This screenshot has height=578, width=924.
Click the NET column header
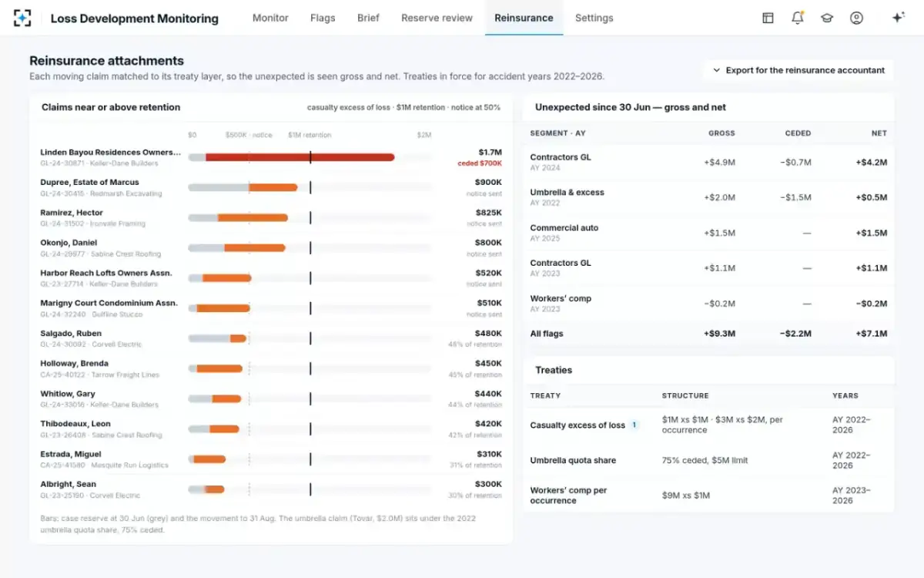point(879,133)
